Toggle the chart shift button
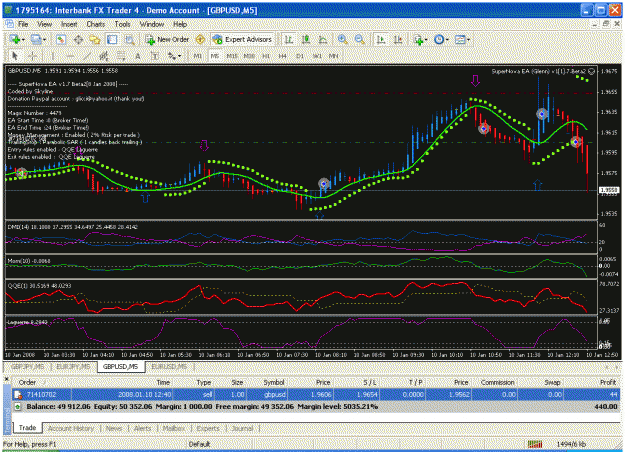This screenshot has width=625, height=452. 398,39
